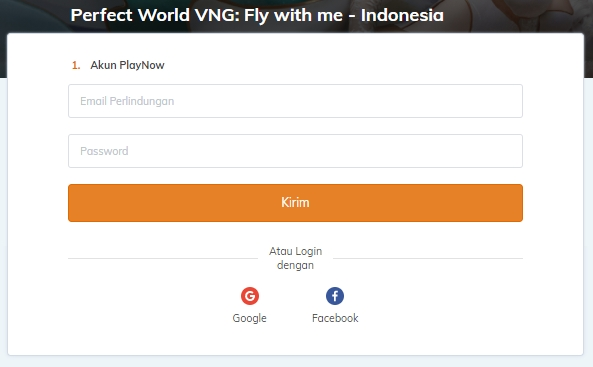The width and height of the screenshot is (593, 367).
Task: Click the Email Perlindungan placeholder text
Action: (x=127, y=101)
